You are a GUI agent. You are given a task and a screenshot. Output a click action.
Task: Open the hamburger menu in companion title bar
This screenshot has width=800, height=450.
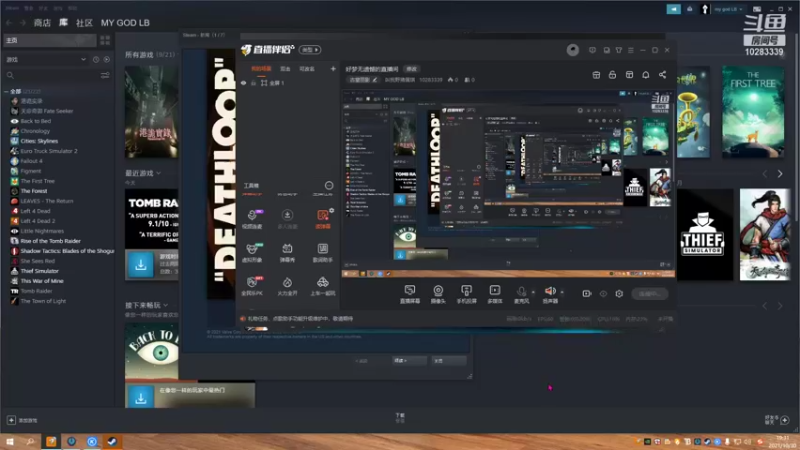pyautogui.click(x=631, y=50)
